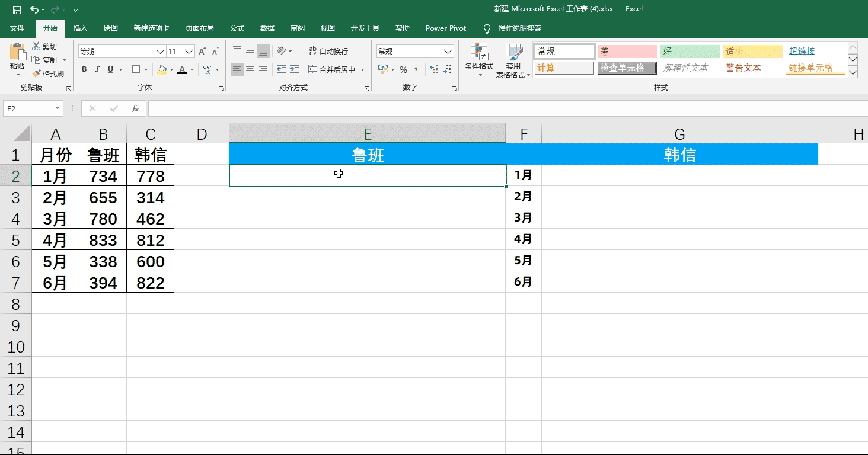Click the percent style icon
868x455 pixels.
pos(403,70)
